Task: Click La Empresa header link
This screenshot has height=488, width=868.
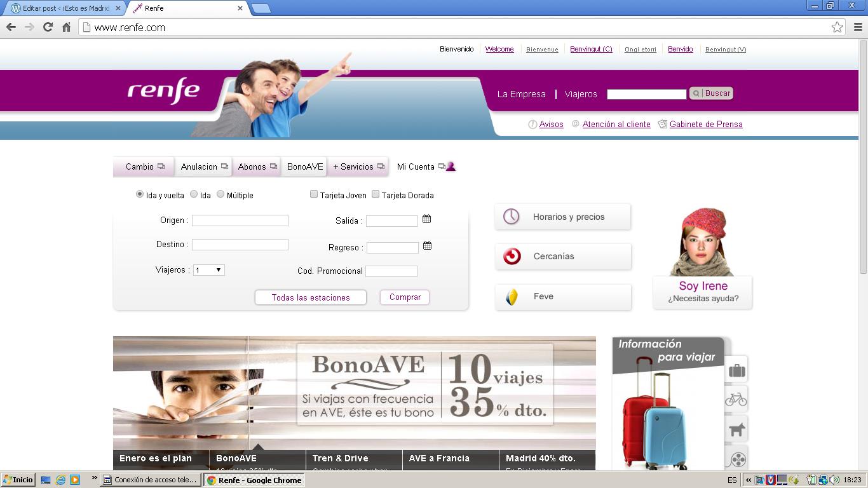Action: pos(521,94)
